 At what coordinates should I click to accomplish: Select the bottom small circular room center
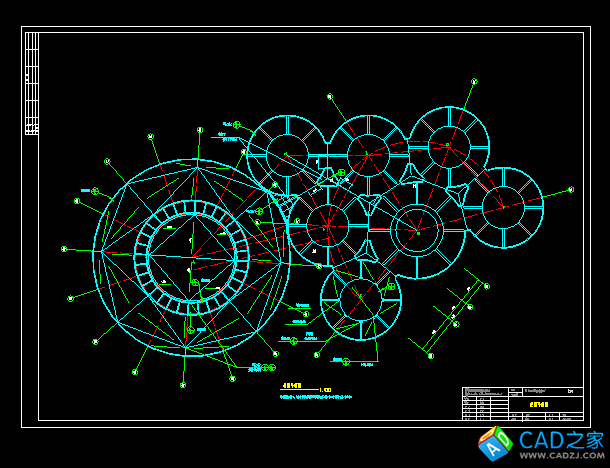[x=360, y=300]
